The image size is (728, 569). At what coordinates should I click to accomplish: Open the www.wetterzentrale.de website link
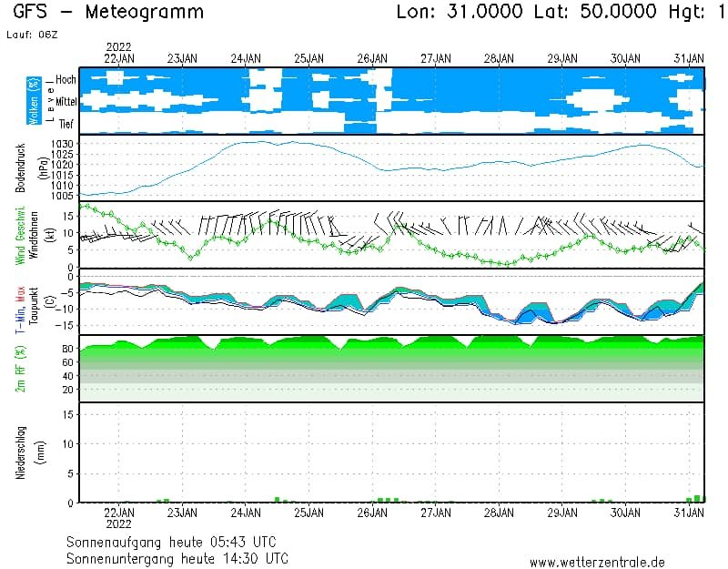tap(596, 563)
